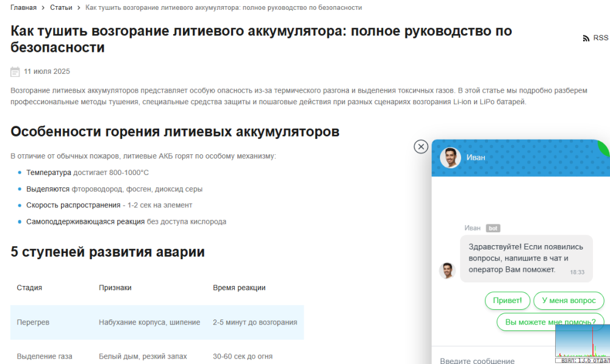Image resolution: width=610 pixels, height=364 pixels.
Task: Send the 'Привет!' quick reply
Action: [507, 301]
